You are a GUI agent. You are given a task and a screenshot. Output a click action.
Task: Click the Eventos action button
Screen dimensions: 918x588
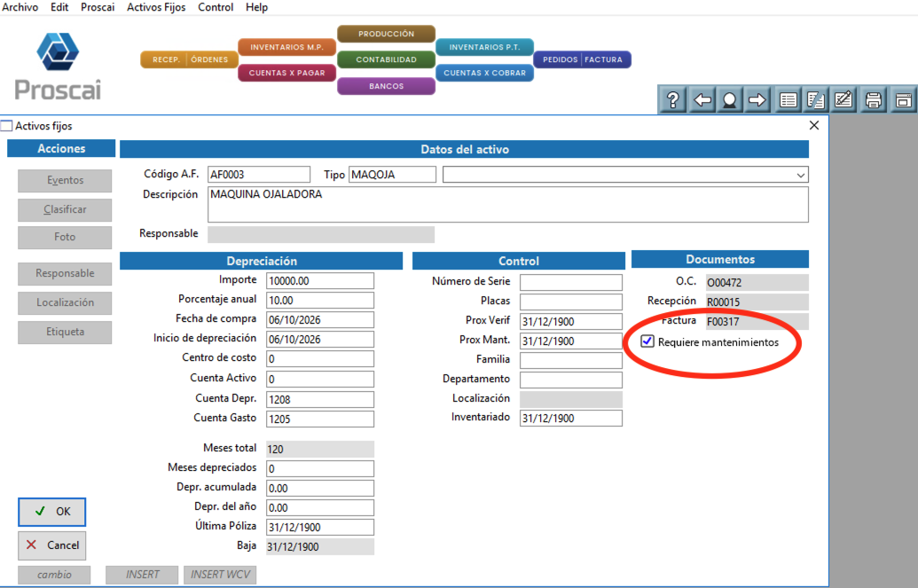(x=65, y=180)
